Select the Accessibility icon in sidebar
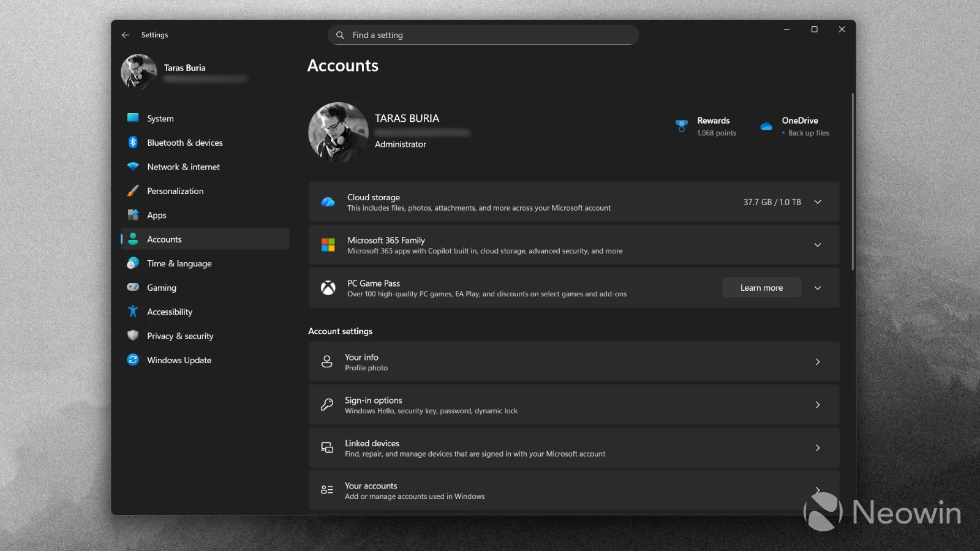The image size is (980, 551). click(133, 312)
